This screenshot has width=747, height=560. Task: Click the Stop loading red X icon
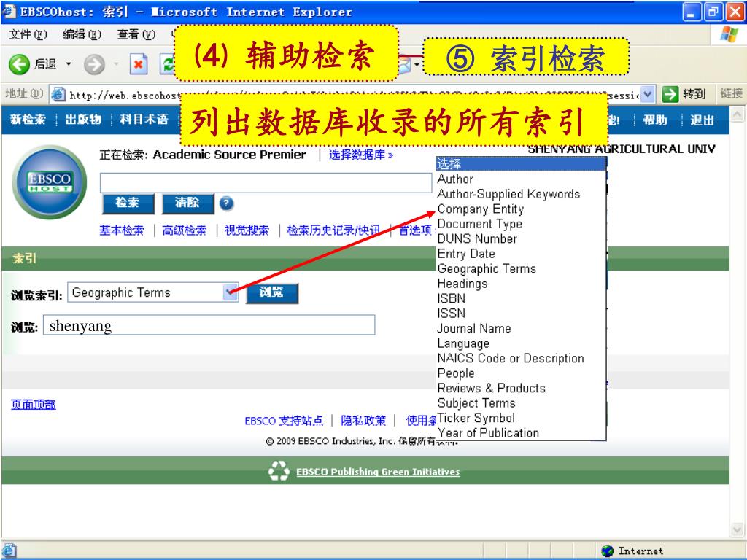138,64
